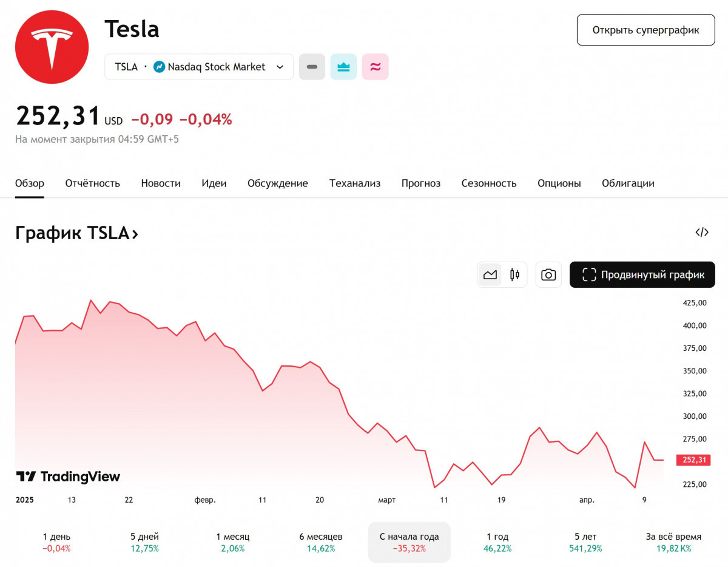Open the Новости tab
Image resolution: width=728 pixels, height=567 pixels.
click(x=161, y=183)
